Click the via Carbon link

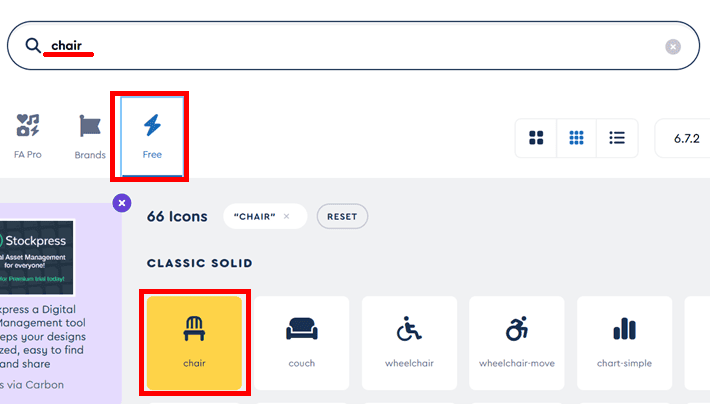click(x=32, y=385)
